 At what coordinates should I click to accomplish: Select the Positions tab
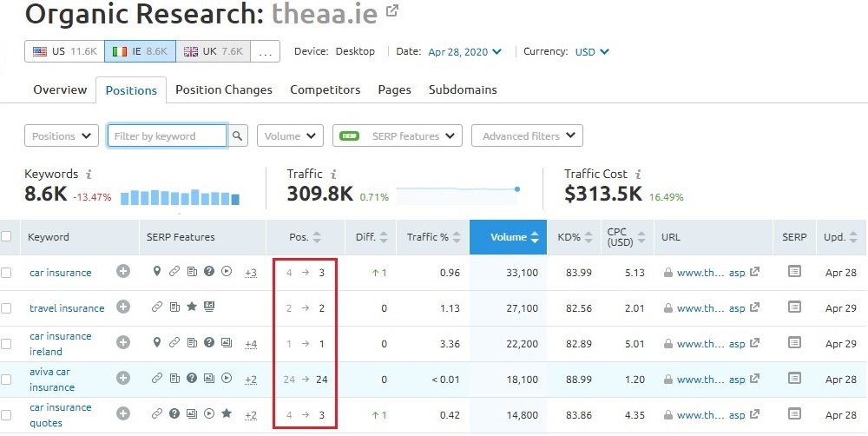(131, 90)
